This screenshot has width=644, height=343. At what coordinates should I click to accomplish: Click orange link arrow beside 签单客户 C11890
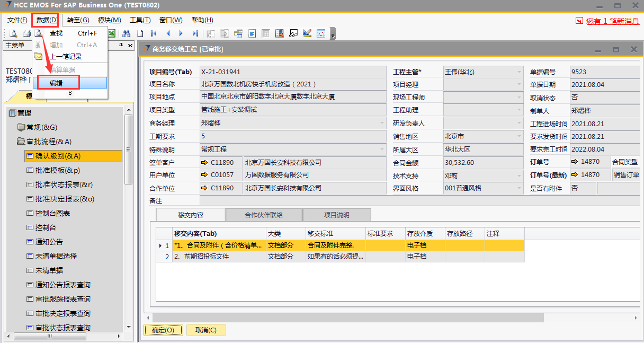point(204,162)
